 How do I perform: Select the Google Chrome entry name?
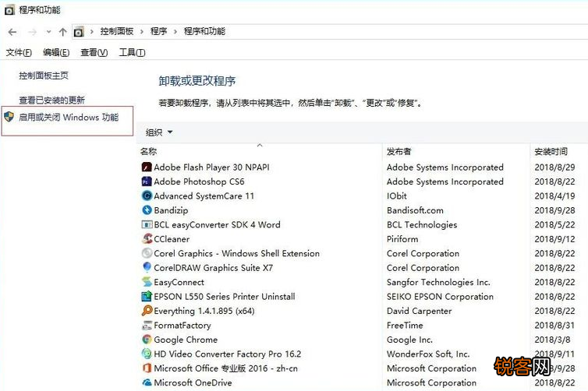(x=186, y=340)
